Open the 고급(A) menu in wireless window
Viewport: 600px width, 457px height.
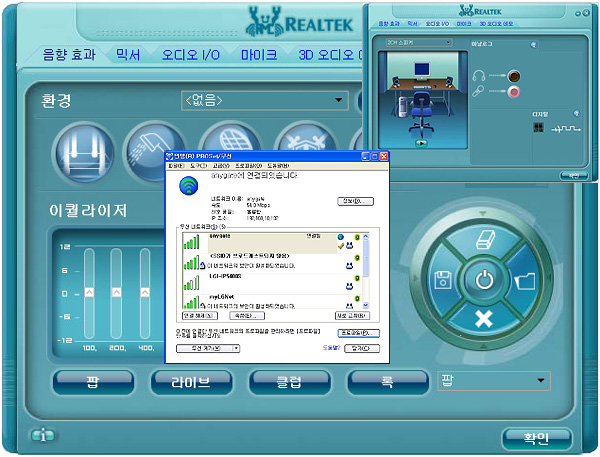pyautogui.click(x=221, y=166)
